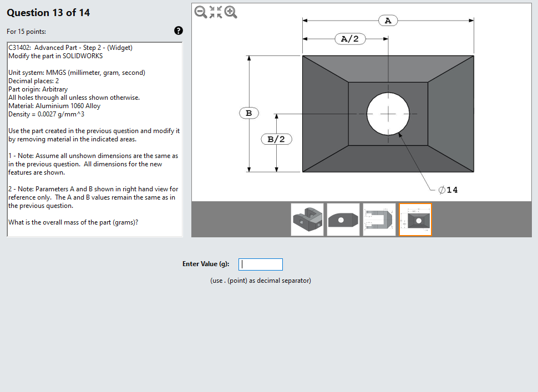Screen dimensions: 538x392
Task: Click the A dimension label
Action: tap(388, 21)
